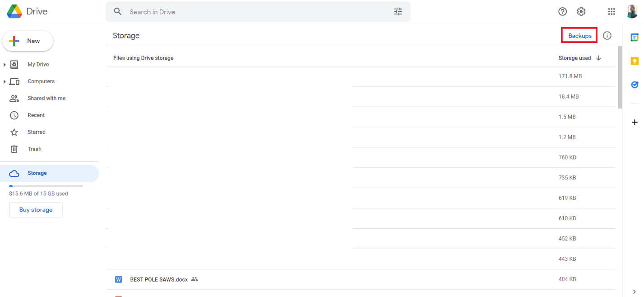Click the 815.6 MB of 15 GB used text
The height and width of the screenshot is (297, 644).
coord(38,193)
